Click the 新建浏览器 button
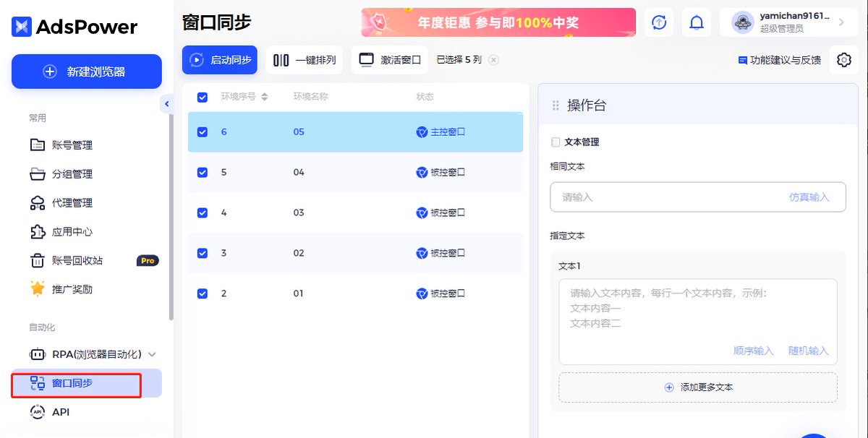The image size is (868, 438). (87, 72)
